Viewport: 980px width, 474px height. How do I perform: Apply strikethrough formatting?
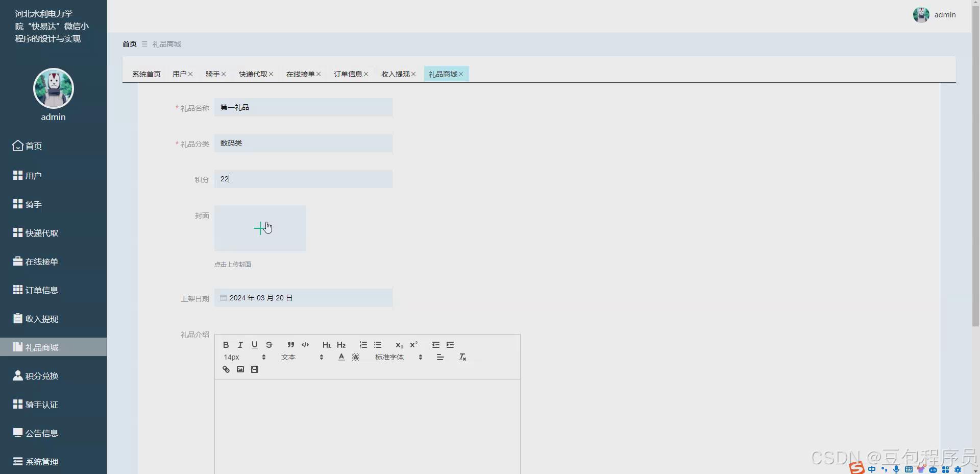[269, 345]
